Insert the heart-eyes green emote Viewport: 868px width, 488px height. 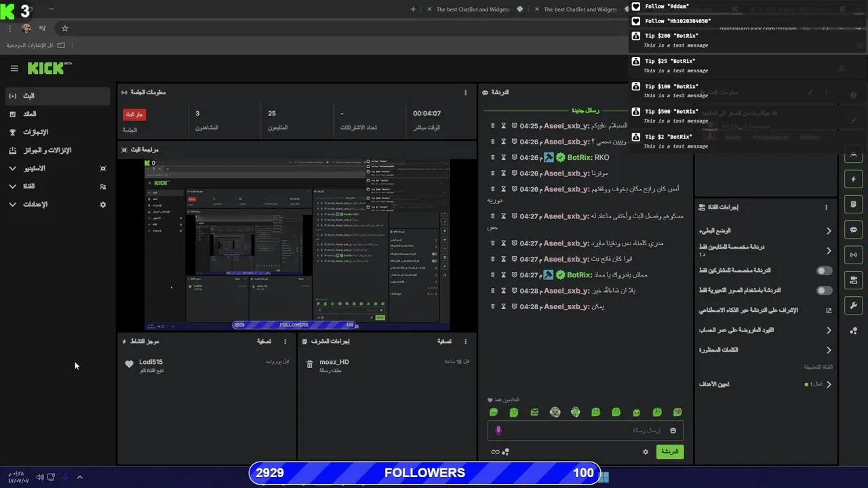677,412
